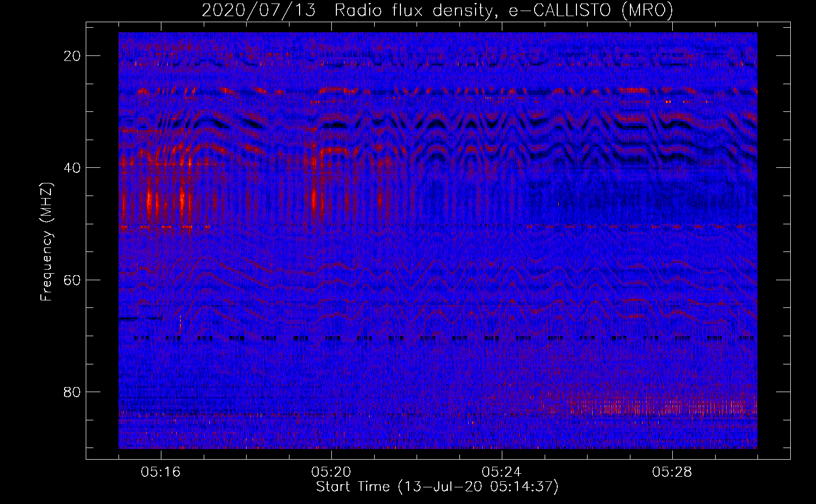
Task: Click the 05:28 time tick label
Action: click(x=672, y=472)
